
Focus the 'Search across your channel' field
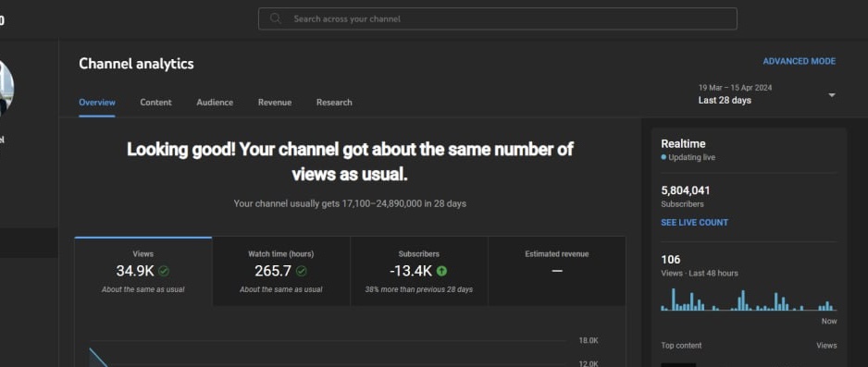[x=498, y=18]
